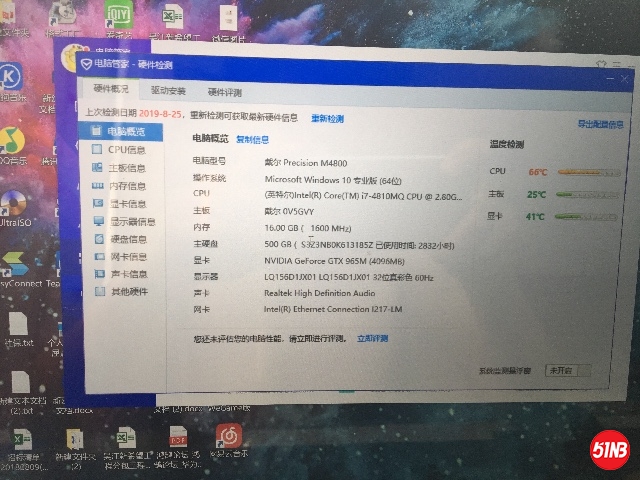Viewport: 640px width, 480px height.
Task: Open the CPU信息 sidebar item
Action: point(124,150)
